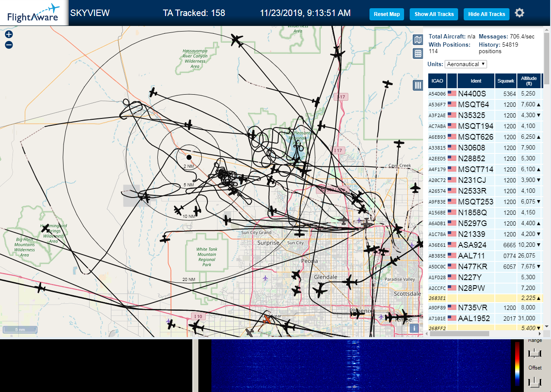Click Show All Tracks button
The height and width of the screenshot is (392, 551).
pos(434,14)
